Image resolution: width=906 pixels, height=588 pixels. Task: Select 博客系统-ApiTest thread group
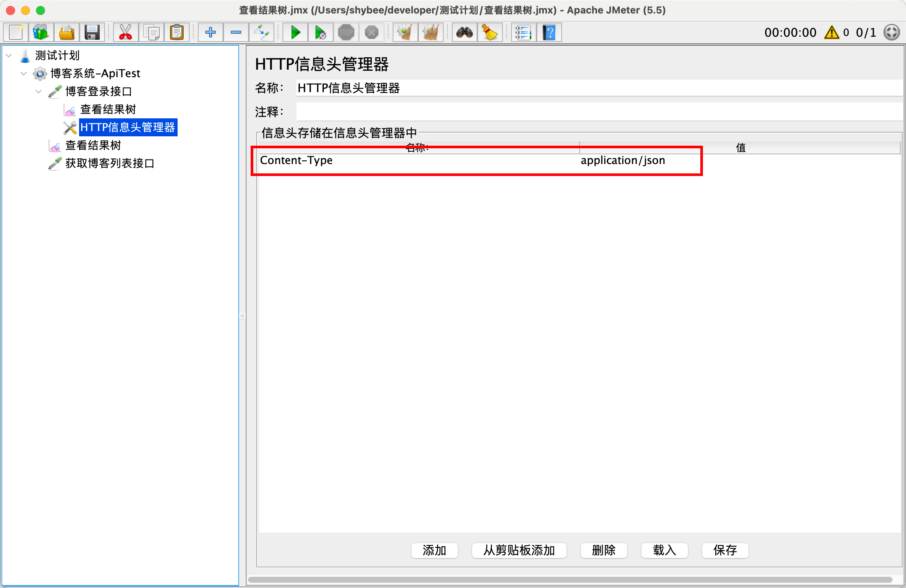95,73
